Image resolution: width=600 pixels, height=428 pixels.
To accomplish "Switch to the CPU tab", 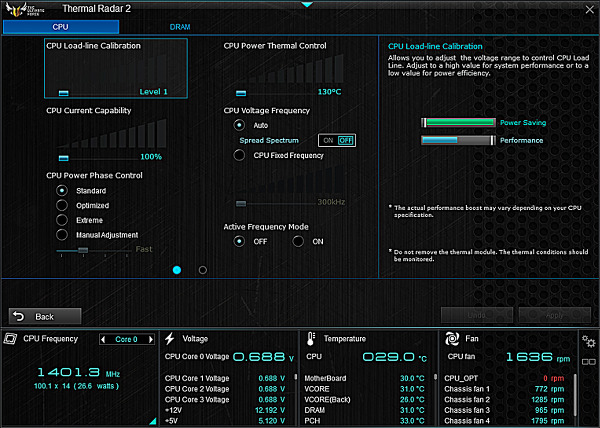I will point(61,27).
